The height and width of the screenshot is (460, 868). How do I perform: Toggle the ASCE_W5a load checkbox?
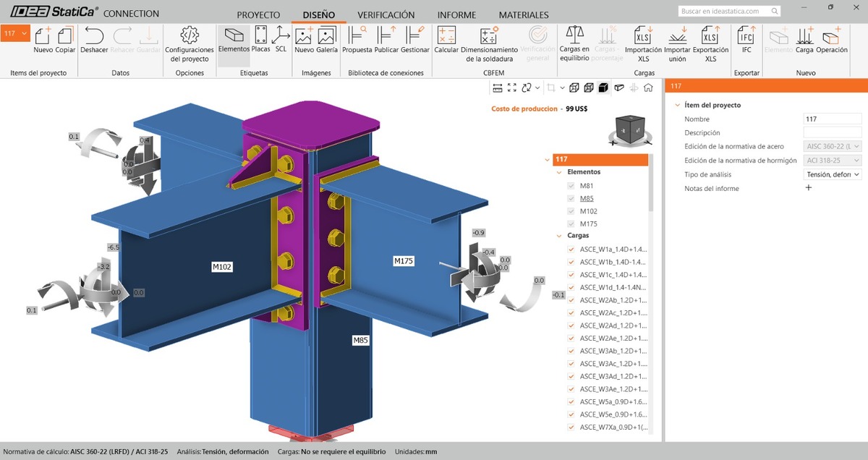click(571, 401)
